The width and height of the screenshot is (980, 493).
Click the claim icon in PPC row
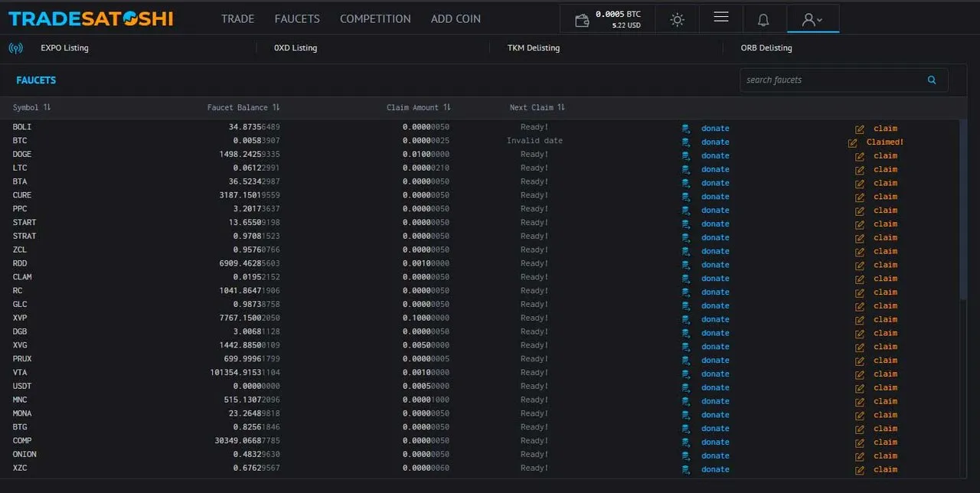point(860,211)
